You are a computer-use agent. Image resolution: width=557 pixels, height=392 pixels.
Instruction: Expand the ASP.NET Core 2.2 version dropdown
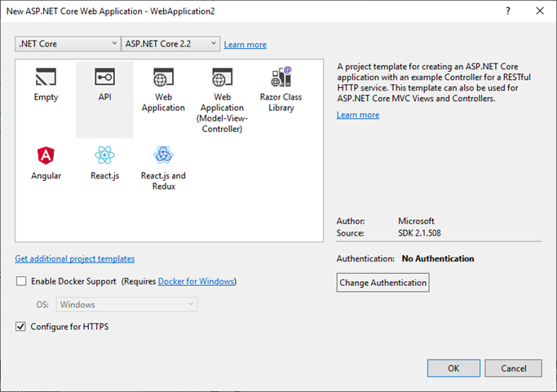coord(170,44)
